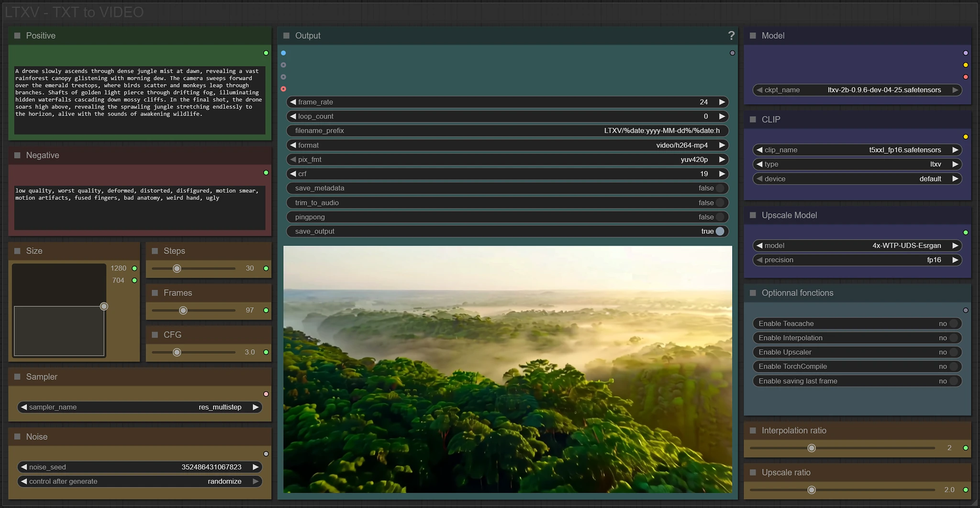This screenshot has height=508, width=980.
Task: Turn on trim_to_audio
Action: click(x=720, y=203)
